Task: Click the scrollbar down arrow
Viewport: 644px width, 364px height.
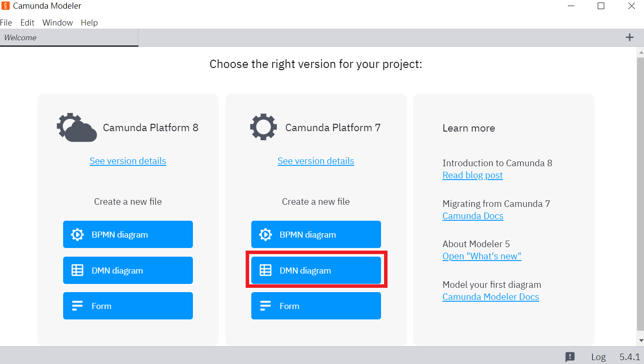Action: pos(641,340)
